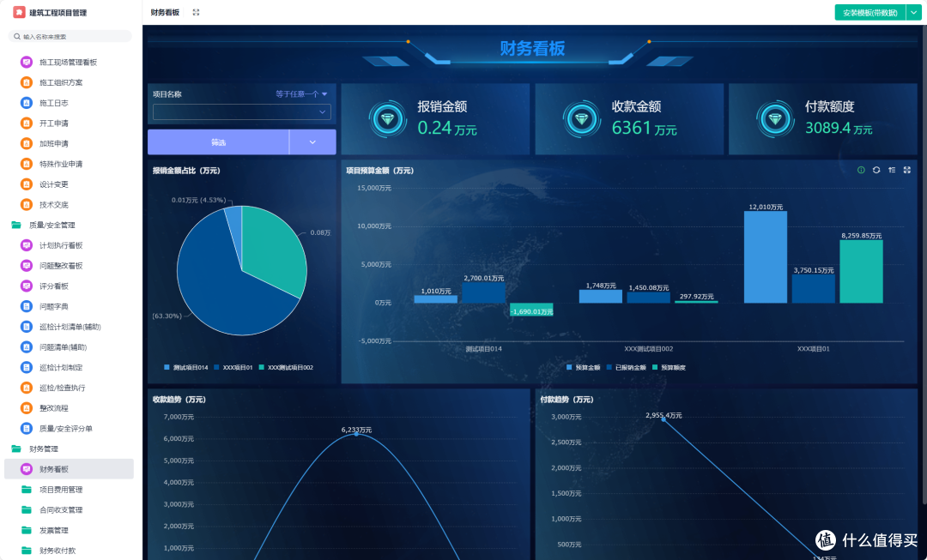
Task: Click the purple dashboard icon for 问题整改看板
Action: pos(26,266)
